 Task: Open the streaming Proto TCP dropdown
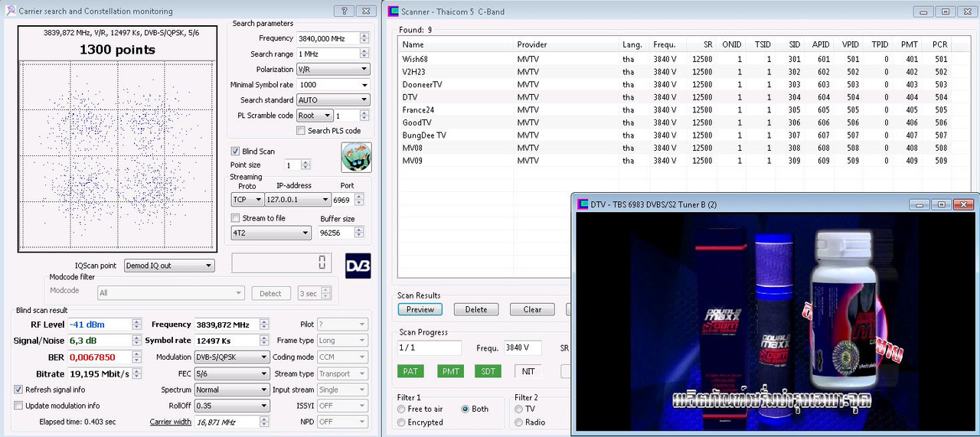point(247,200)
